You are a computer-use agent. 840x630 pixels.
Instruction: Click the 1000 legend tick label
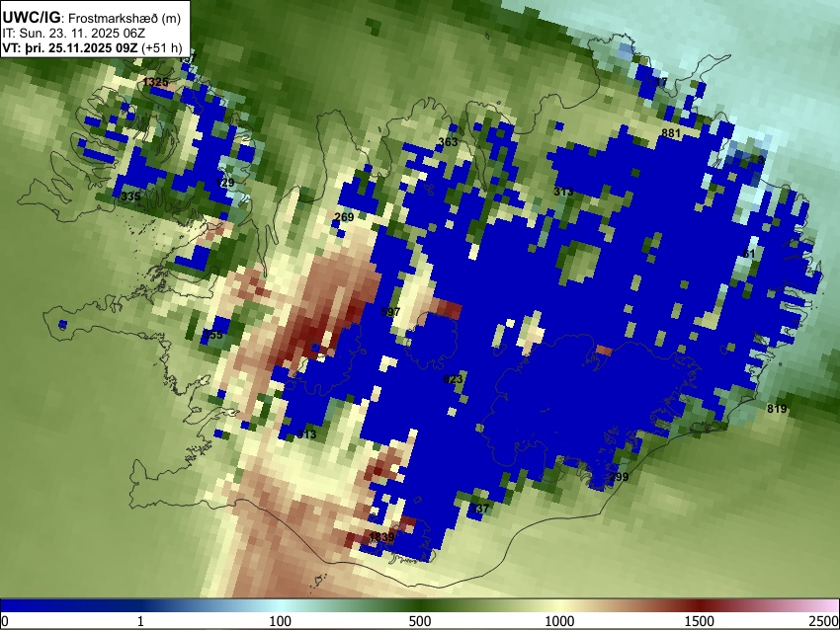(559, 621)
